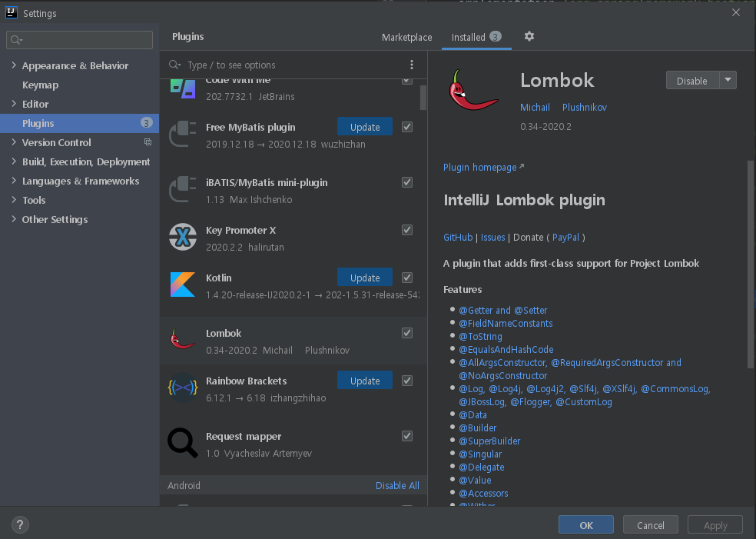
Task: Click the Code With Me icon
Action: (183, 88)
